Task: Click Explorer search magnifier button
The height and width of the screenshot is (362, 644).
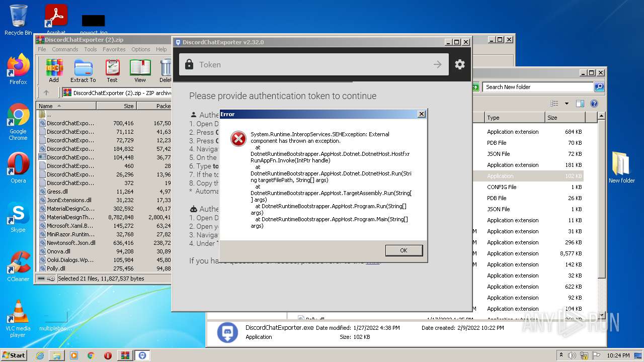Action: pos(599,87)
